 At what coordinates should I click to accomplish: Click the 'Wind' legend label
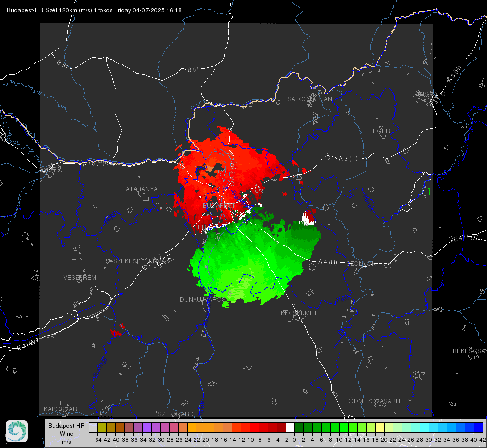pyautogui.click(x=67, y=434)
